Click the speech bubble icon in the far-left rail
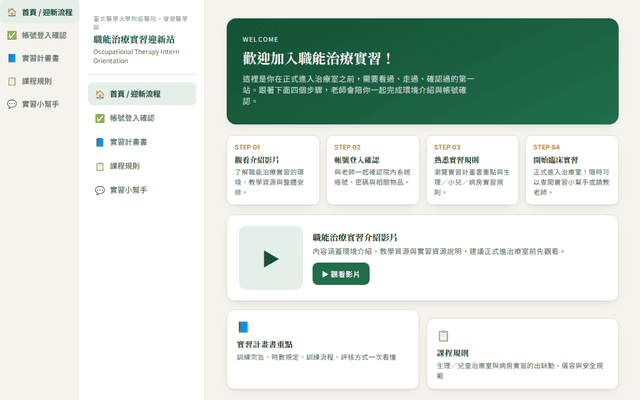Screen dimensions: 640x400 12,104
